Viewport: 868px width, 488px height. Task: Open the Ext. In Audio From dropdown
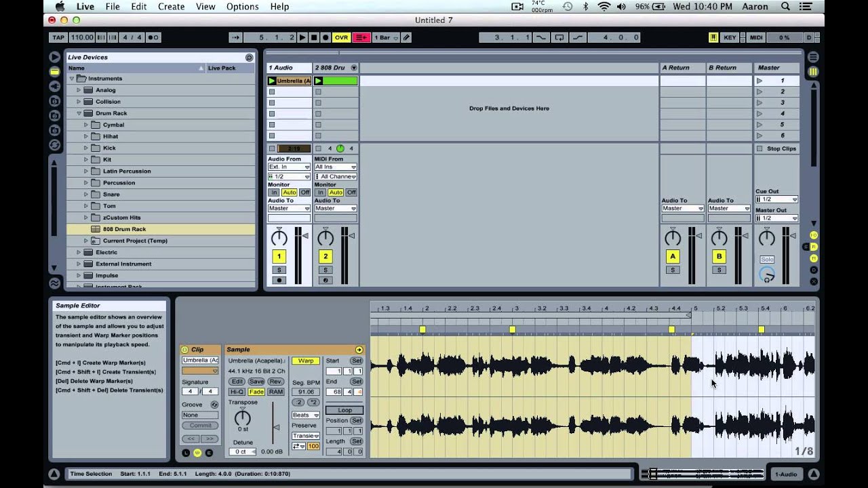(289, 167)
